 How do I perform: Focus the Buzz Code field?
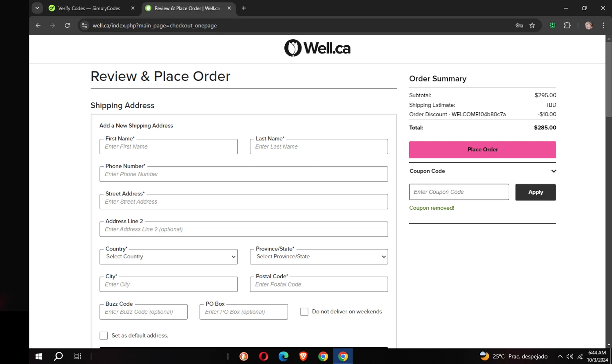tap(144, 312)
